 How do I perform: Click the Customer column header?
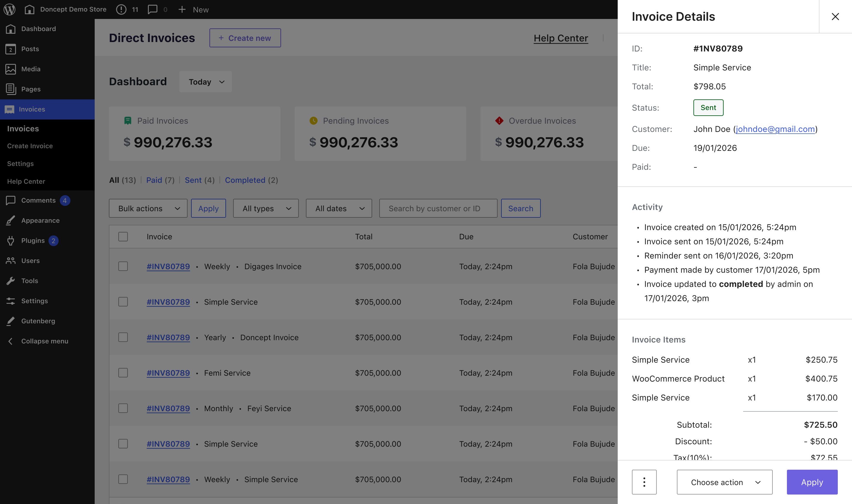point(590,237)
